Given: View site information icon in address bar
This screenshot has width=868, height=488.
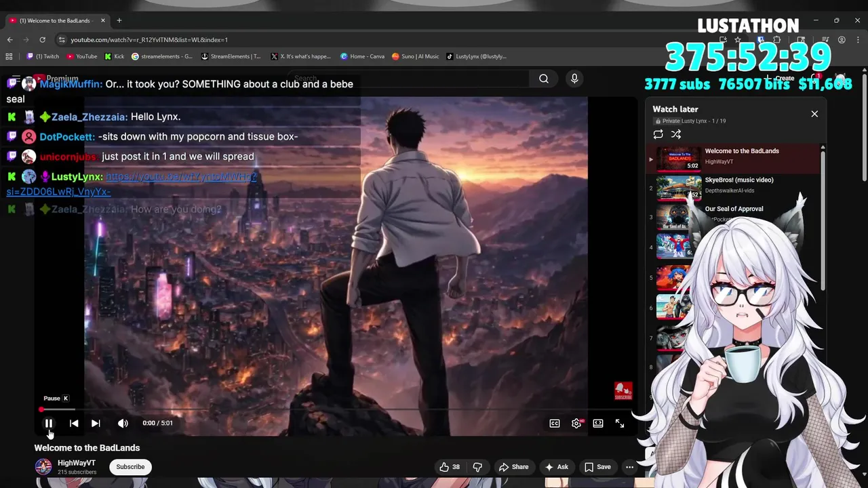Looking at the screenshot, I should [62, 40].
